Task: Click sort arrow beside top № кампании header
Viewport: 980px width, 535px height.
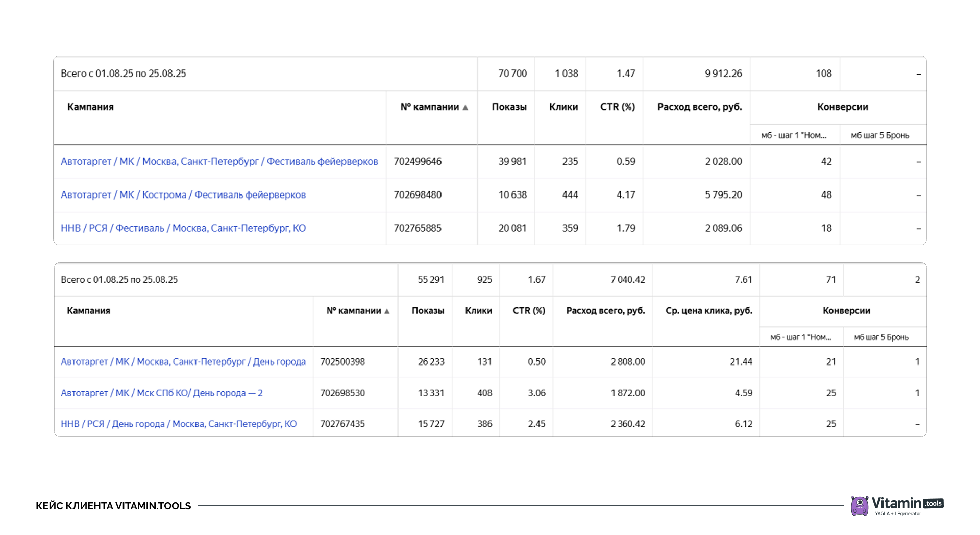Action: pos(465,107)
